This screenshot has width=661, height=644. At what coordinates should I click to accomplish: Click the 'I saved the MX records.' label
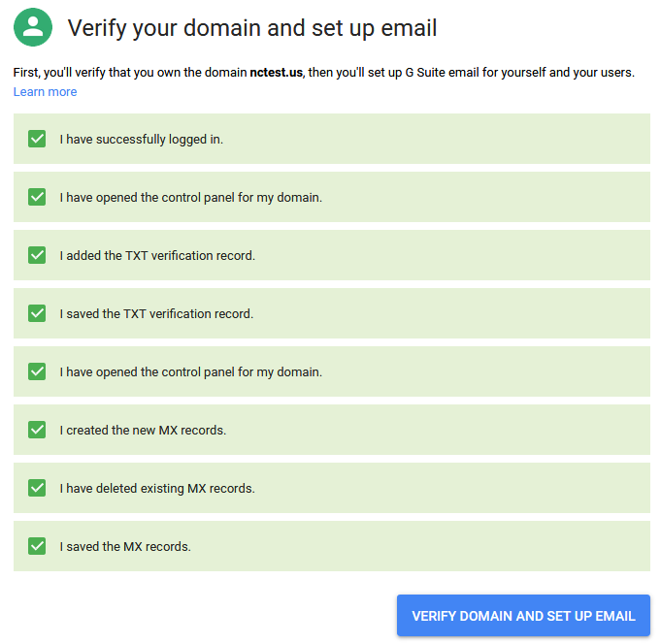pos(125,547)
